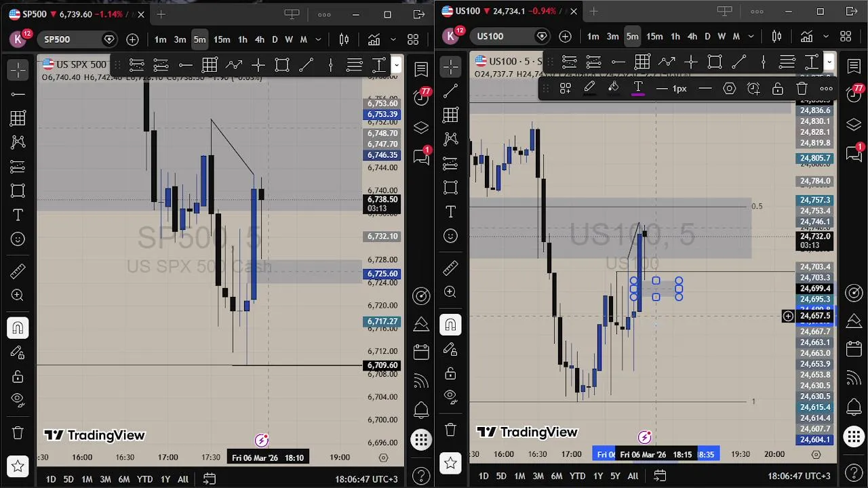Activate zoom-in tool in SP500 left toolbar
This screenshot has width=868, height=488.
tap(18, 296)
